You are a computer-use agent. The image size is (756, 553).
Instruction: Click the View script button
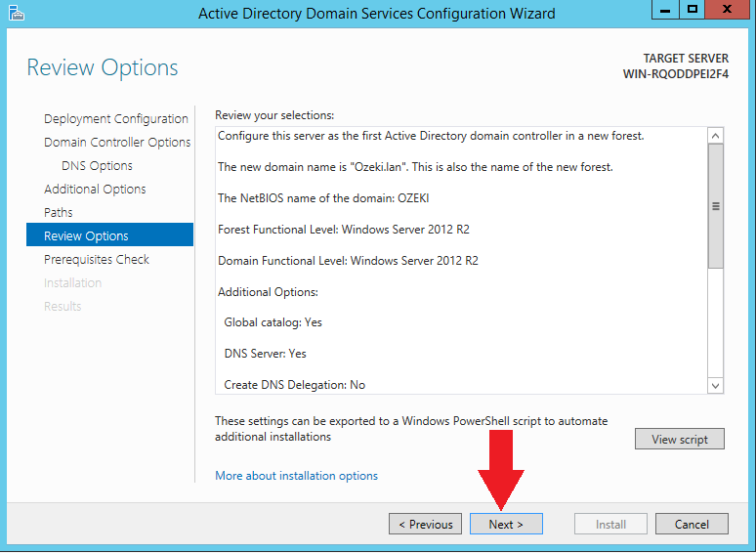[x=679, y=440]
